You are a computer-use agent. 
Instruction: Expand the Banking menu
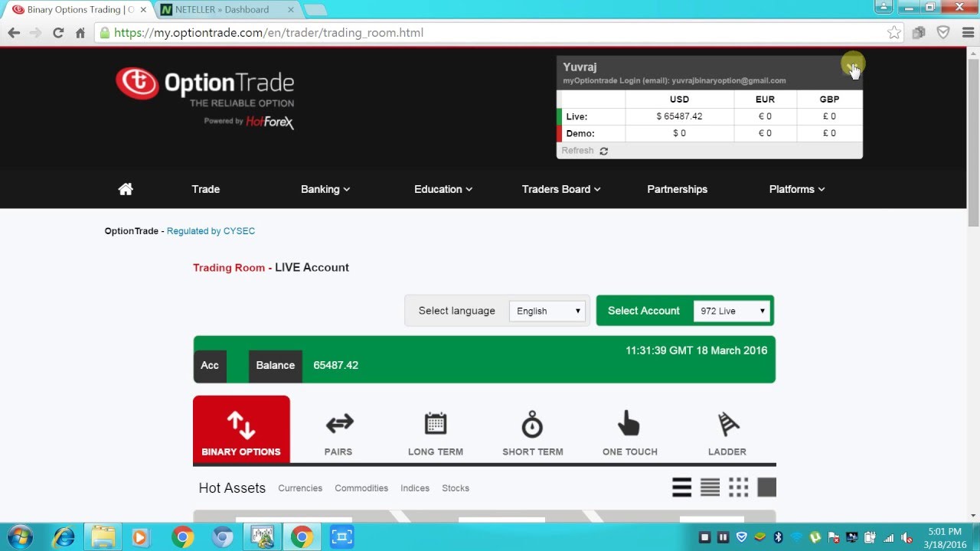pyautogui.click(x=325, y=189)
